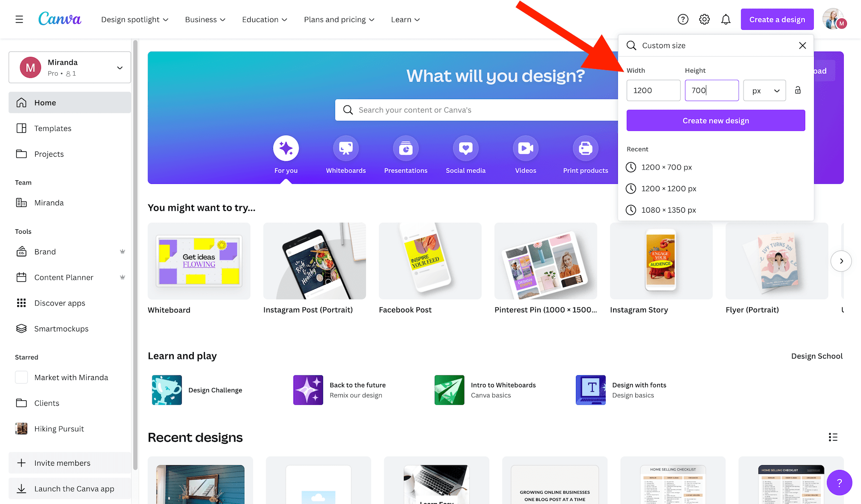Select the Videos category icon
The width and height of the screenshot is (861, 504).
(x=526, y=148)
